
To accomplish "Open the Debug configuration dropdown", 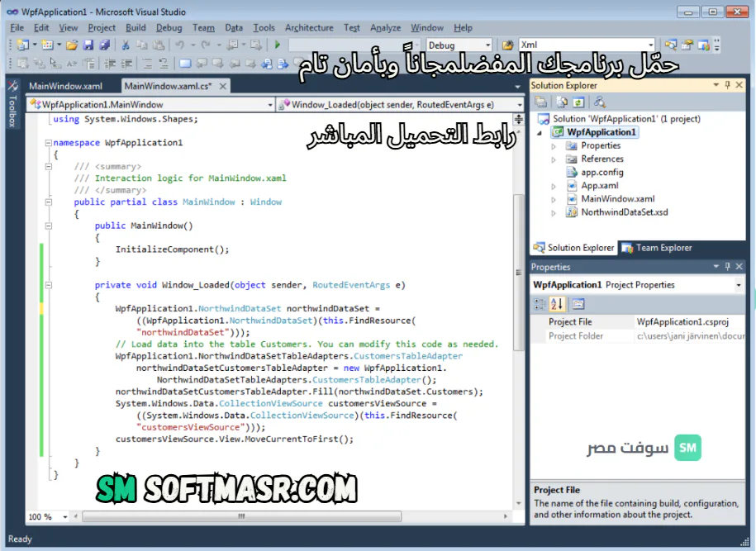I will click(x=487, y=45).
